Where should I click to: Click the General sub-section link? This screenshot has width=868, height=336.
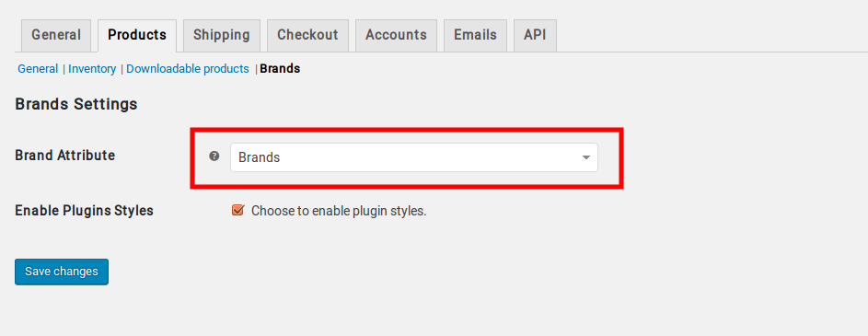click(38, 69)
